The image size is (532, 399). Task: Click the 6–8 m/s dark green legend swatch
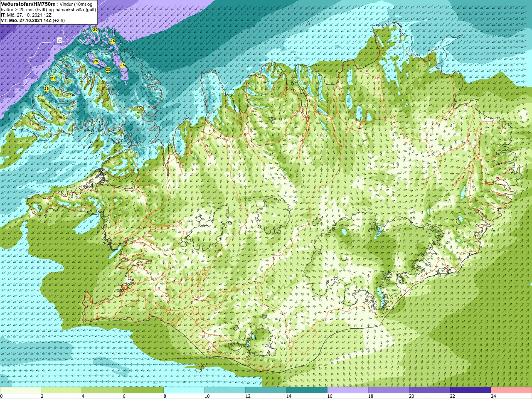tap(143, 390)
